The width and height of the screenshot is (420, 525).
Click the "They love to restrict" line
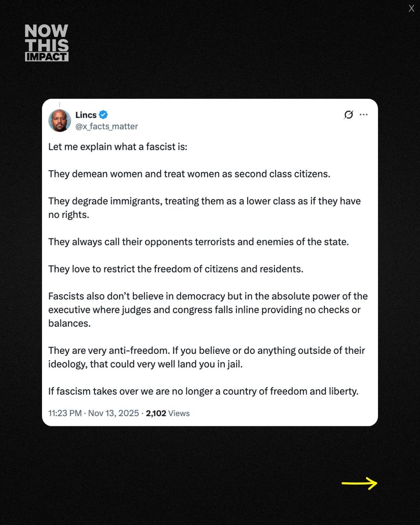(x=176, y=269)
